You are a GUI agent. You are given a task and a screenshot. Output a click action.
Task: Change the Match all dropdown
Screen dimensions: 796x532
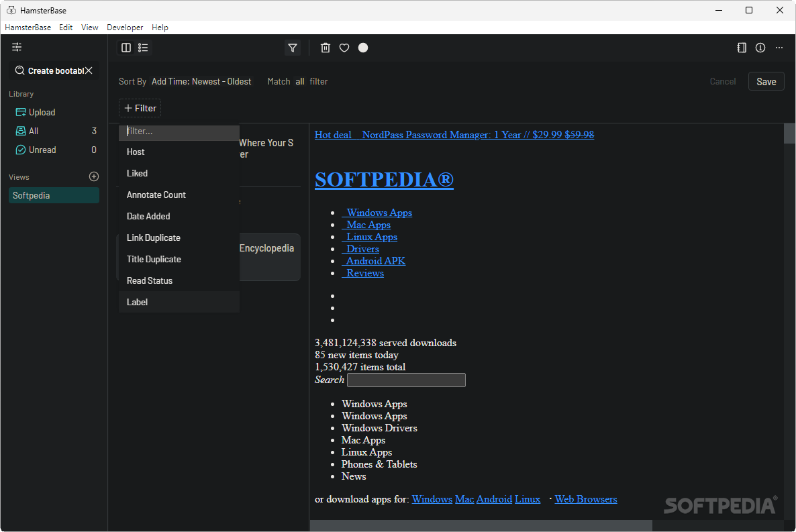[300, 81]
